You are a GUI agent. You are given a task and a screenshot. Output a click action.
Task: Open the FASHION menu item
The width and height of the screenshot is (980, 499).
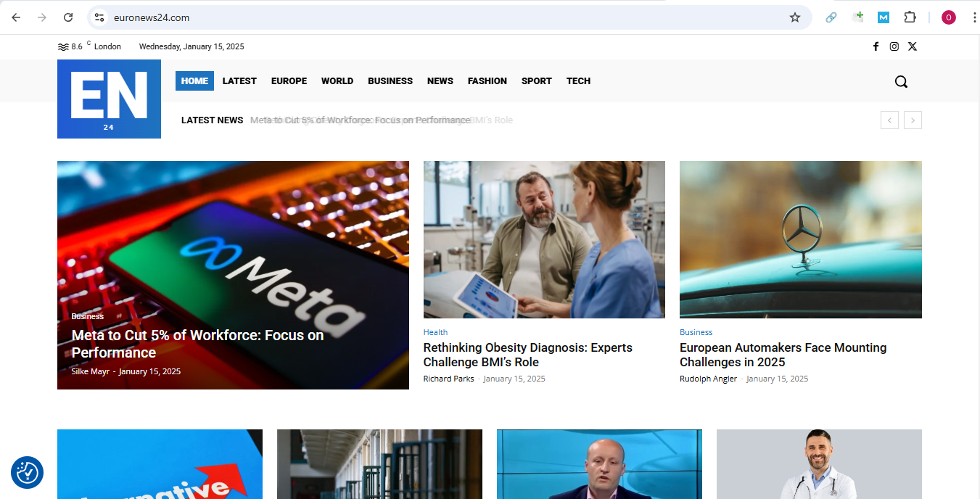pyautogui.click(x=487, y=81)
